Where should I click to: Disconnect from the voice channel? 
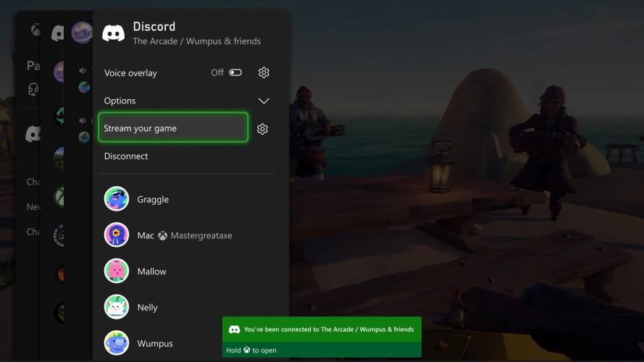126,156
